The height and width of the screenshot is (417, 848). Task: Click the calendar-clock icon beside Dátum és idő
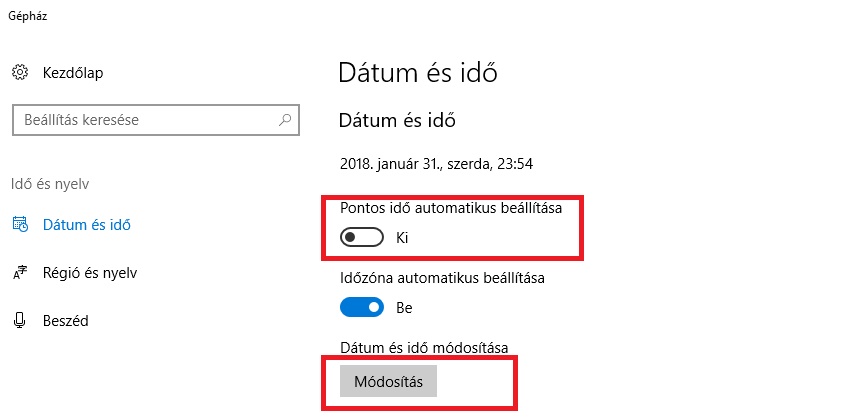click(20, 225)
